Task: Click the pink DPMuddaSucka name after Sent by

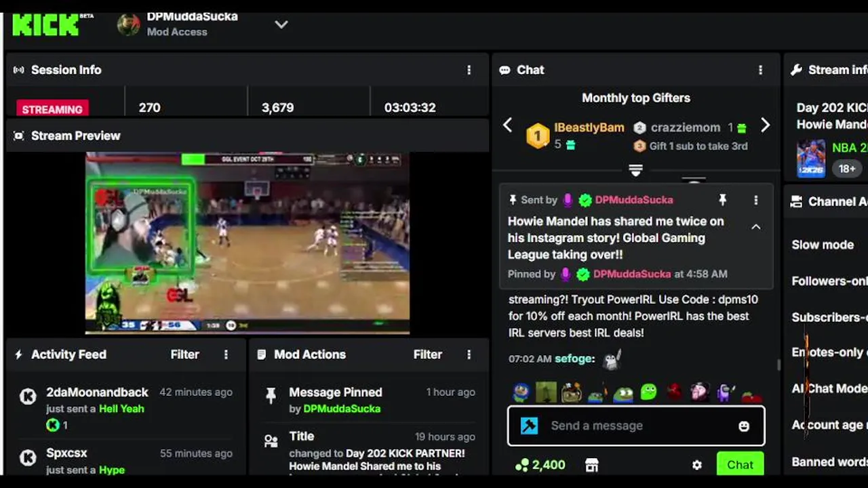Action: 634,200
